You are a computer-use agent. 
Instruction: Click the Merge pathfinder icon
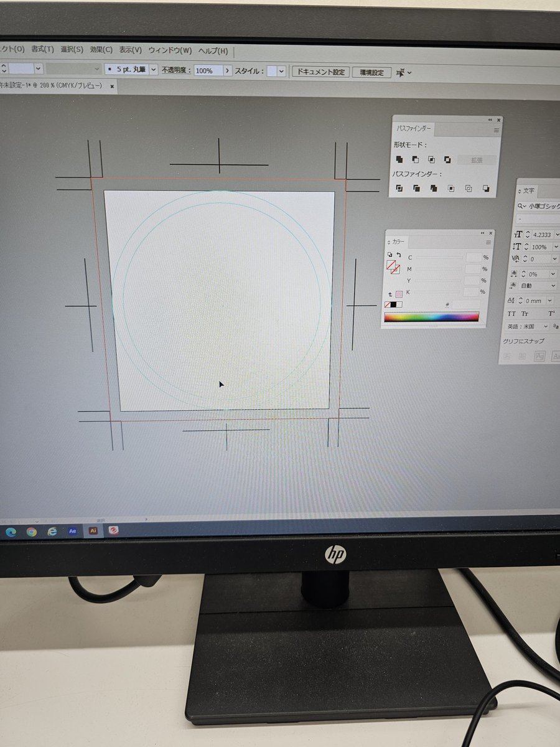(x=434, y=188)
